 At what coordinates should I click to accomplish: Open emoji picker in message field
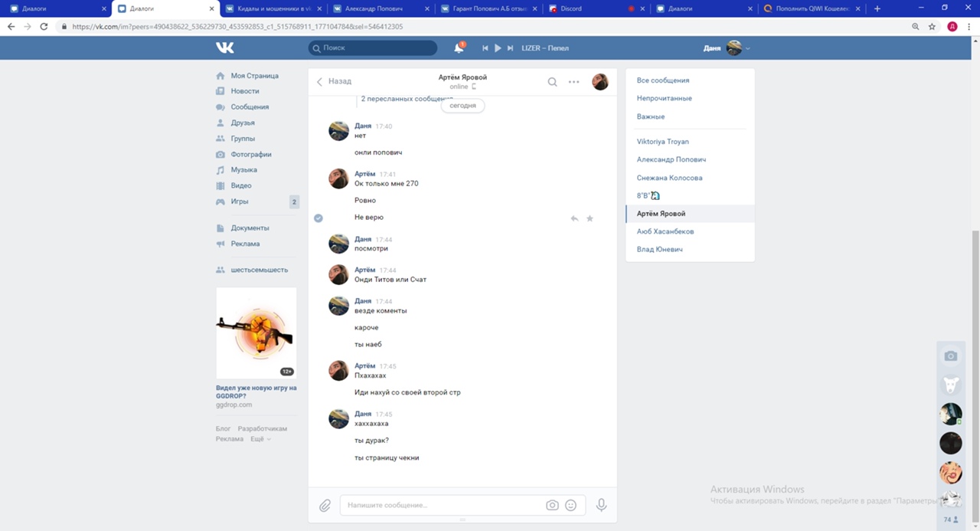(570, 506)
